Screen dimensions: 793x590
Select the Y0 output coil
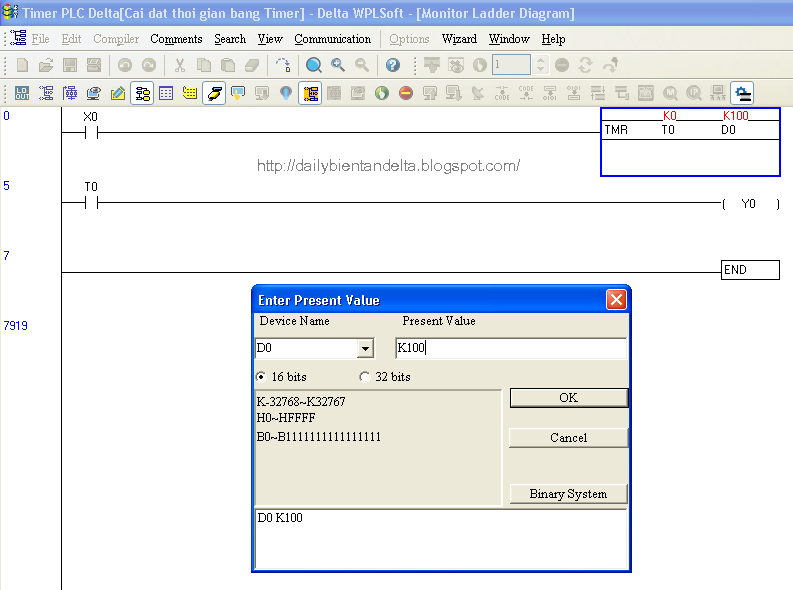(751, 204)
